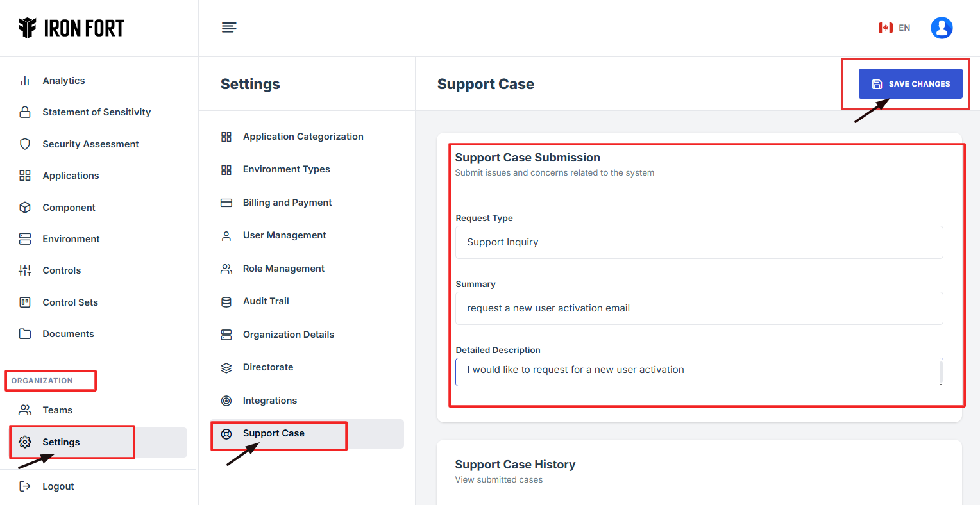Click the hamburger menu collapse icon
This screenshot has width=980, height=505.
[229, 28]
